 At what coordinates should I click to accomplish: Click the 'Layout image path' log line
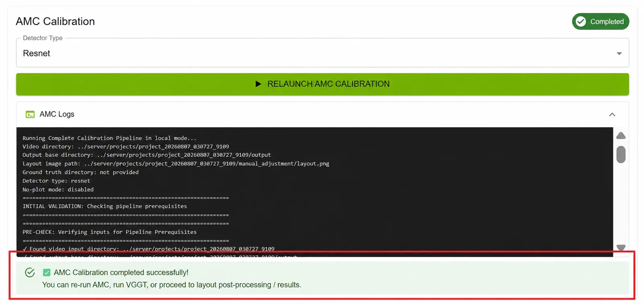(x=176, y=164)
